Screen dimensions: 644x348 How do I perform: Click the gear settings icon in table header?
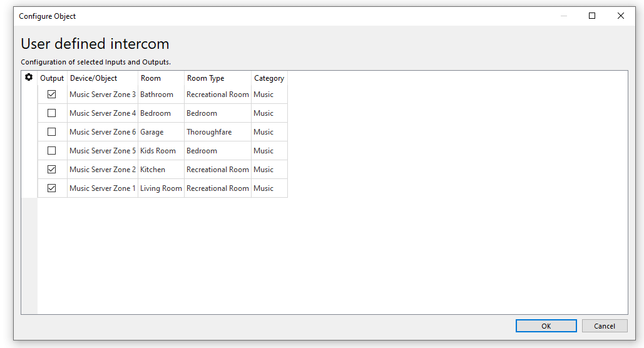tap(29, 78)
